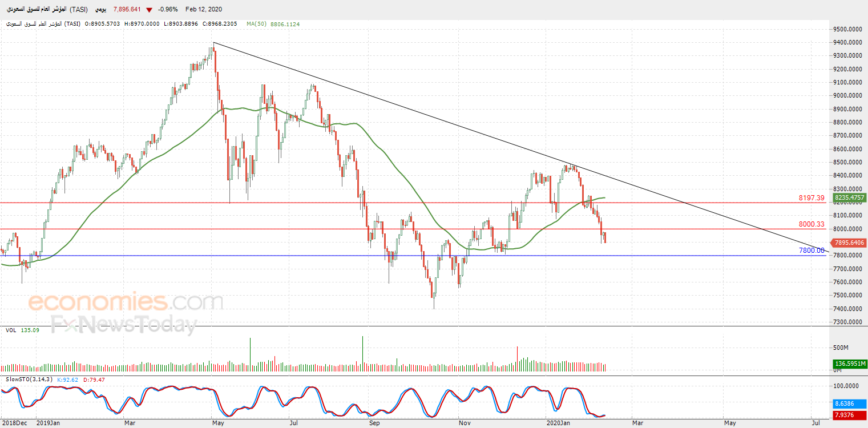868x428 pixels.
Task: Click the 7,895.641 price in header
Action: tap(127, 10)
